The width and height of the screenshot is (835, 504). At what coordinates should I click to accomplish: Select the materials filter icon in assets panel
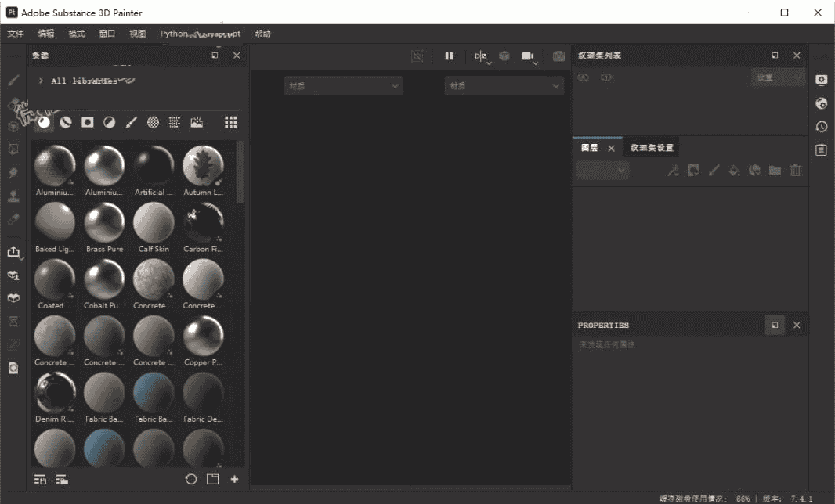click(x=44, y=122)
